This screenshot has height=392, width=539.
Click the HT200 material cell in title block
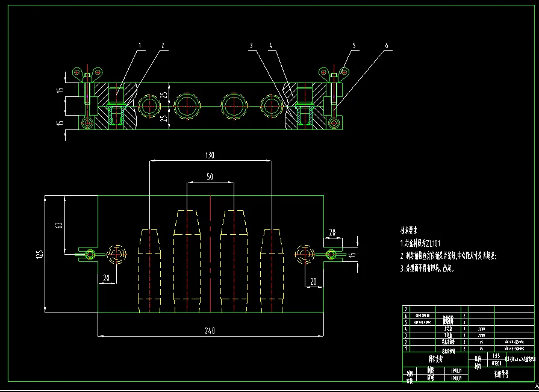click(496, 363)
